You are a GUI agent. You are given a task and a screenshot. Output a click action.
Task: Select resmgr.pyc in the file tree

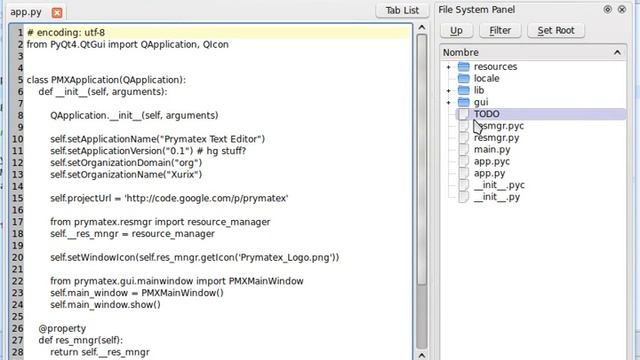(x=499, y=126)
